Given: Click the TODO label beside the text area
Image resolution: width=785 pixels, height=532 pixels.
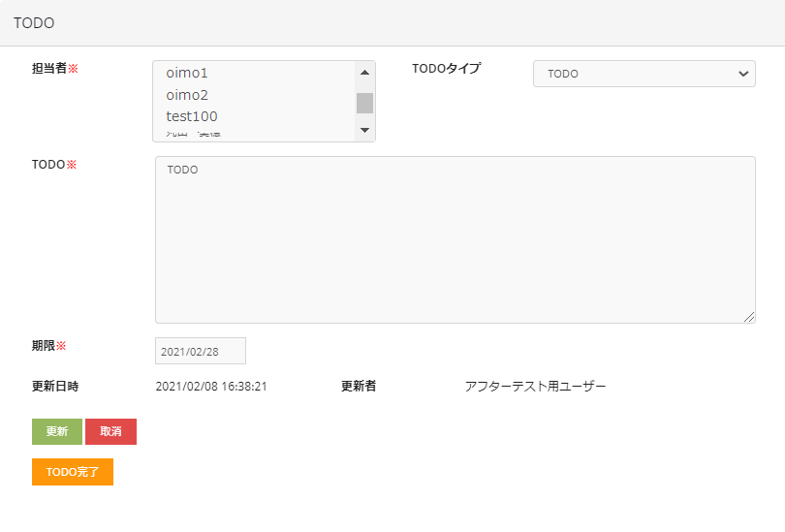Looking at the screenshot, I should point(48,165).
